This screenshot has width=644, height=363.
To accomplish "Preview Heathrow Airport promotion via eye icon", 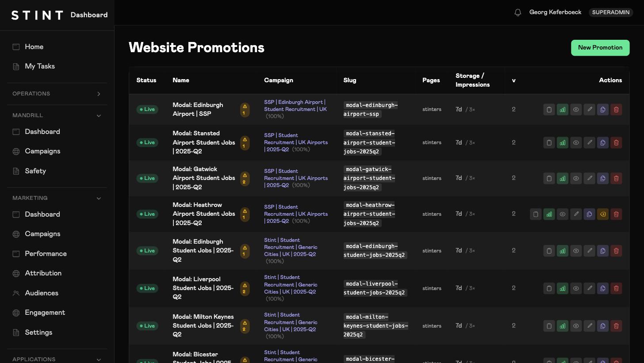I will point(563,214).
